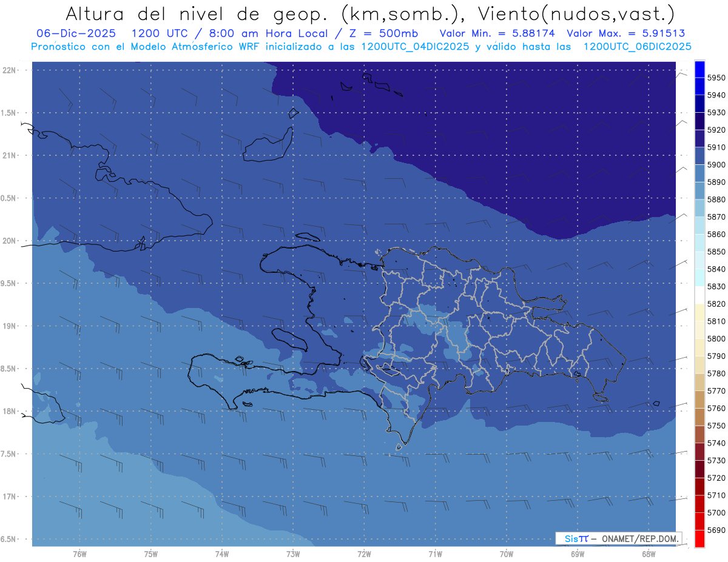Image resolution: width=728 pixels, height=562 pixels.
Task: Click the 5810 color bar label
Action: 717,321
